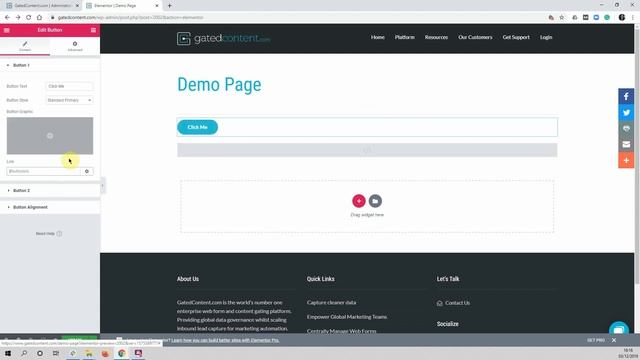Open Task View on taskbar

click(56, 353)
